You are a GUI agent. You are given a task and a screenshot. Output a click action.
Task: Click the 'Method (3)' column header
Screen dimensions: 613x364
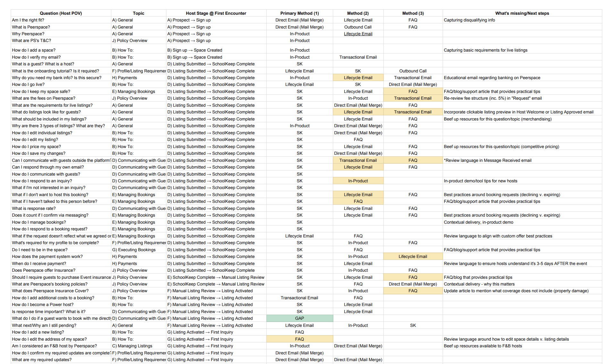tap(413, 13)
